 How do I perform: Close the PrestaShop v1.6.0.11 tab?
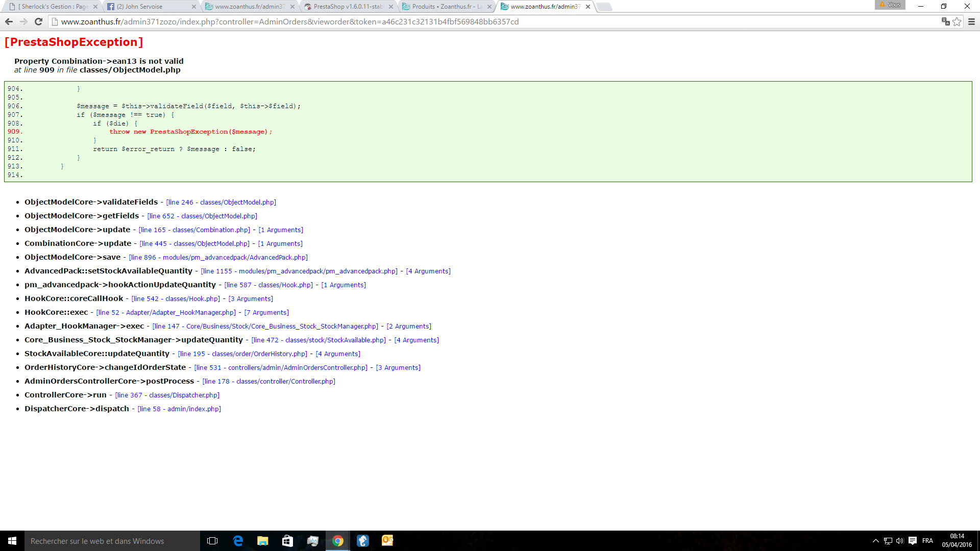tap(391, 7)
